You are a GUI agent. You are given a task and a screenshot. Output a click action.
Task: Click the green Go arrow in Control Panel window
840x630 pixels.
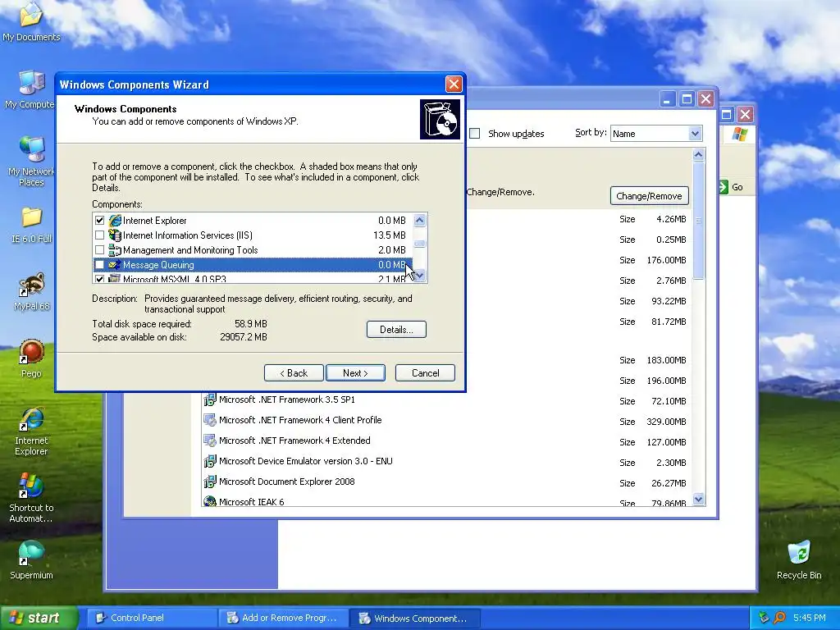pos(724,187)
